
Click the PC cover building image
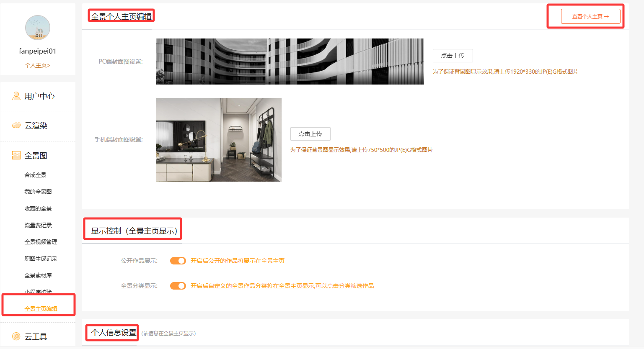(x=290, y=62)
